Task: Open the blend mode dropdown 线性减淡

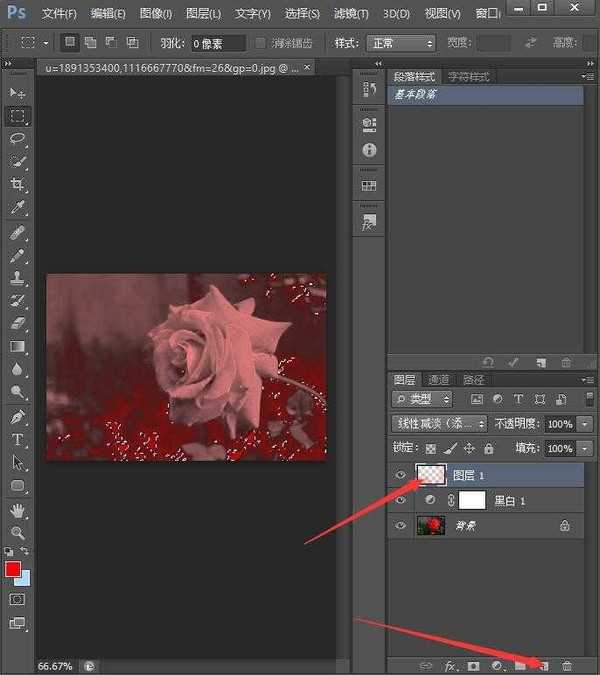Action: pyautogui.click(x=439, y=424)
